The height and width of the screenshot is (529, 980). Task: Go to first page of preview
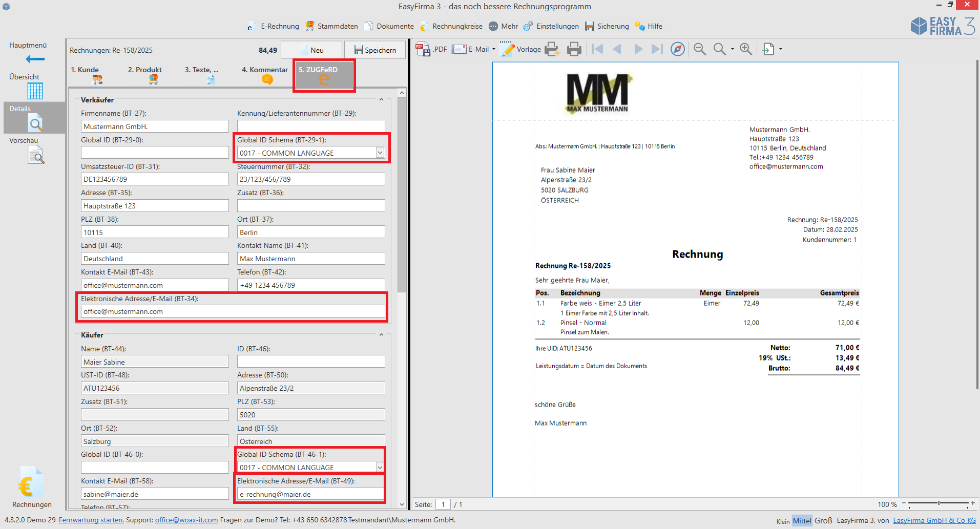tap(597, 49)
